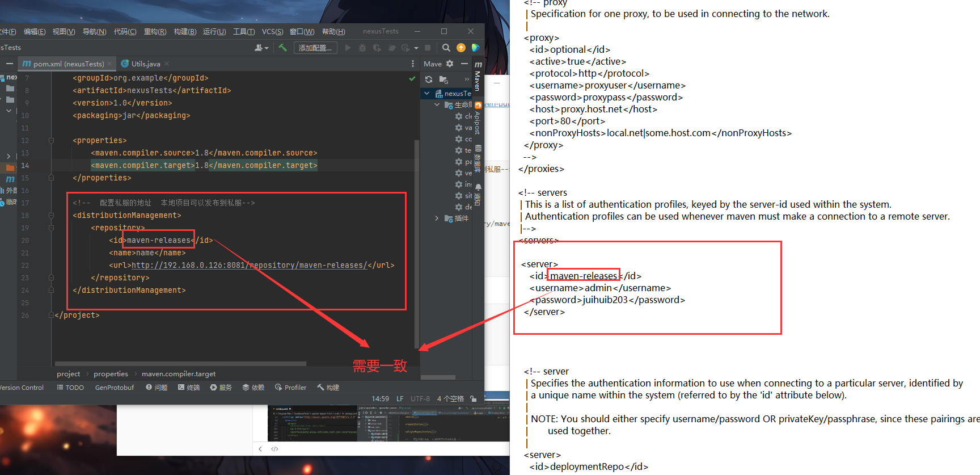Open the VCS(S) menu
This screenshot has width=980, height=475.
click(x=272, y=31)
